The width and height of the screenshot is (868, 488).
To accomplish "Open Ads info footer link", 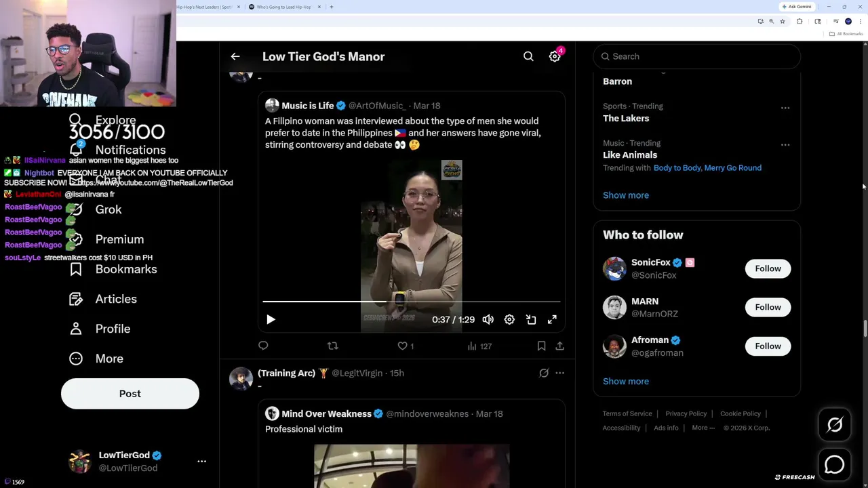I will pyautogui.click(x=666, y=428).
